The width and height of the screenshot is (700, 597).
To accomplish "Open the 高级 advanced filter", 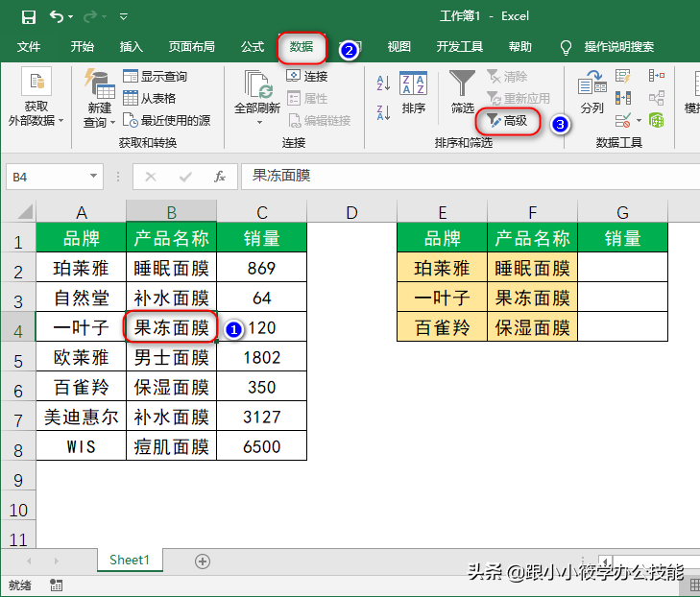I will point(507,121).
